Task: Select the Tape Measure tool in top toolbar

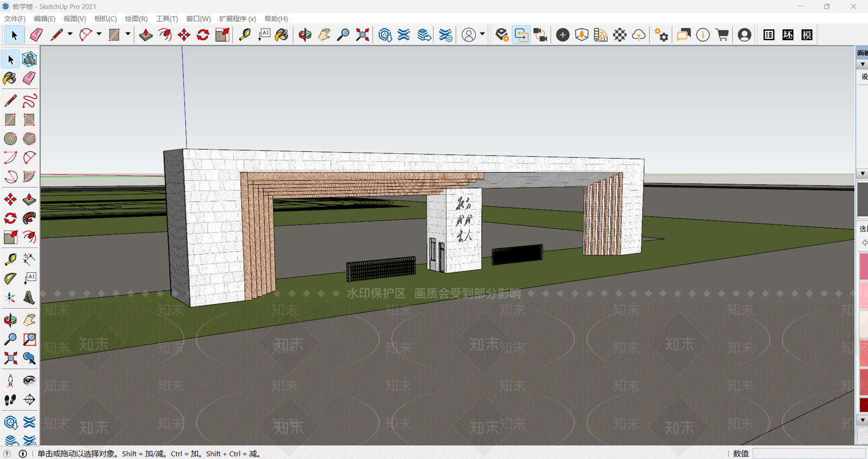Action: (x=245, y=35)
